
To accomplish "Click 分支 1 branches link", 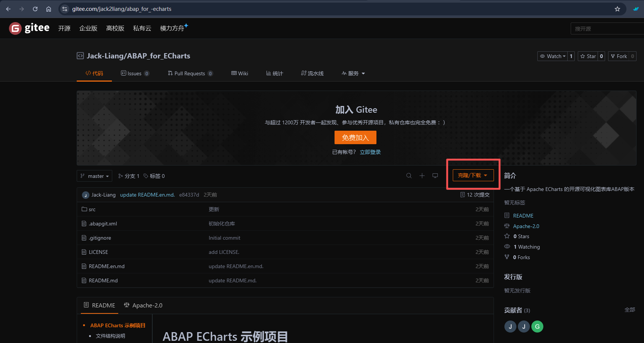I will 129,176.
